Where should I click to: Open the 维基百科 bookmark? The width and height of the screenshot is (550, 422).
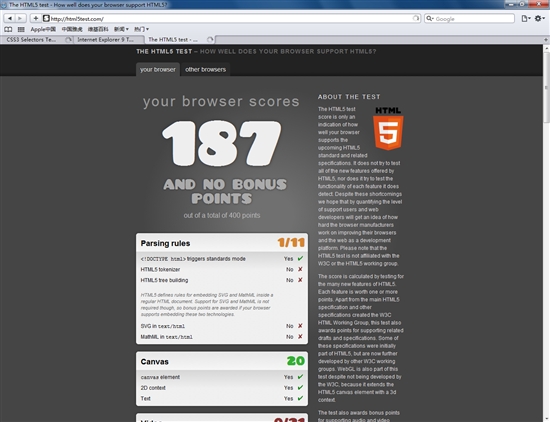98,29
